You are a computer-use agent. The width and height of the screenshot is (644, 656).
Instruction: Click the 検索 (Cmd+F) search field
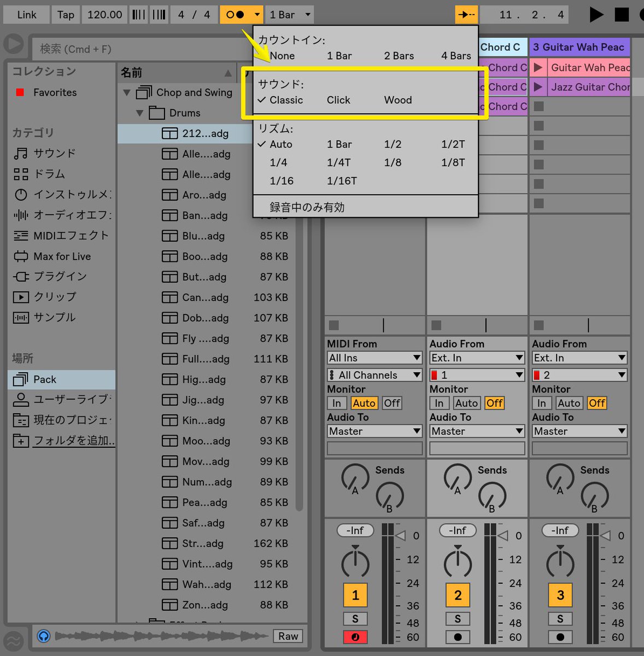[x=137, y=49]
